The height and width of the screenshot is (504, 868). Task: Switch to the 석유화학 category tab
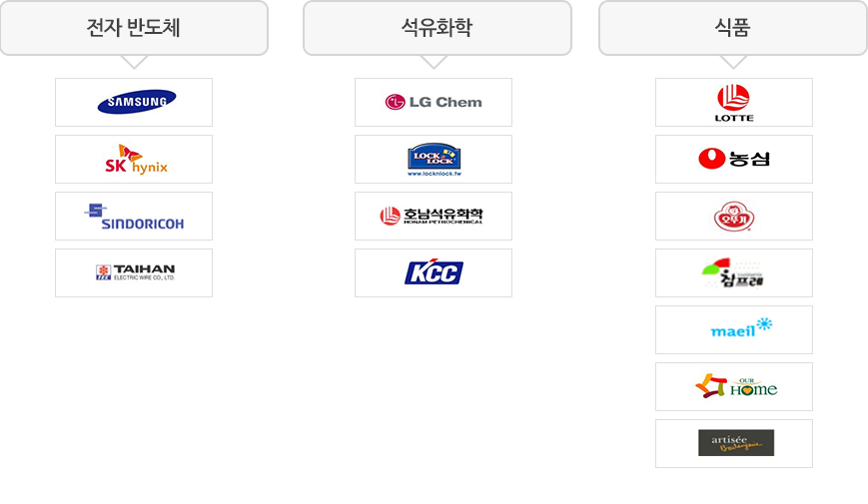point(437,28)
